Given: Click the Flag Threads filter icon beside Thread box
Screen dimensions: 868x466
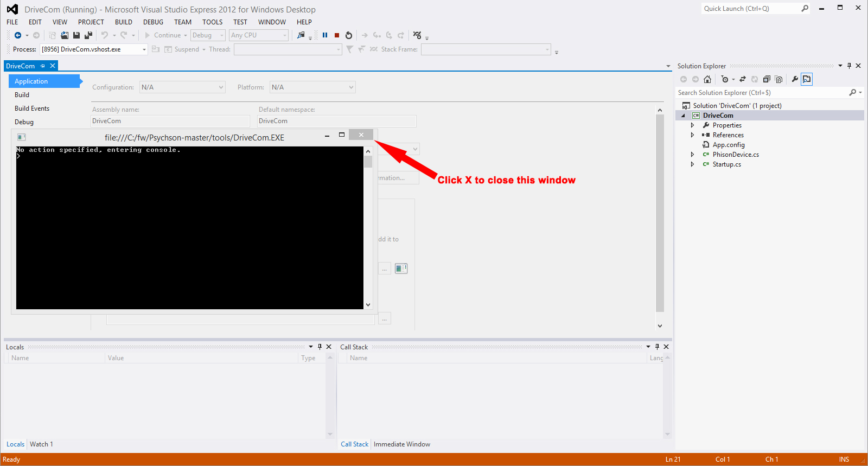Looking at the screenshot, I should (349, 49).
